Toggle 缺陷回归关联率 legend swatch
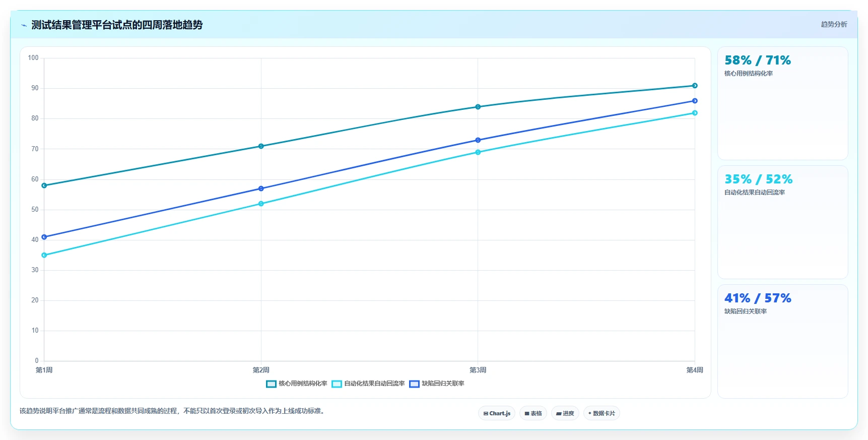The width and height of the screenshot is (868, 440). [x=414, y=384]
